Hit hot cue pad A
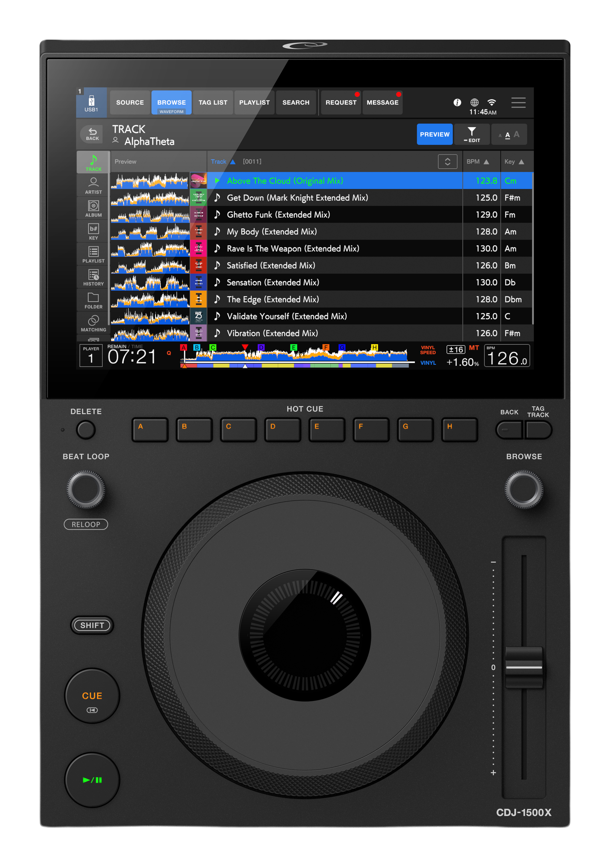The height and width of the screenshot is (868, 610). [150, 430]
